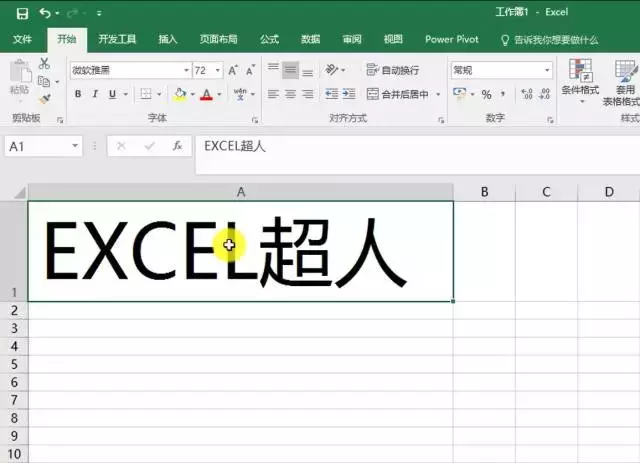The height and width of the screenshot is (463, 640).
Task: Open the 对齐方式 dialog launcher
Action: (x=441, y=120)
